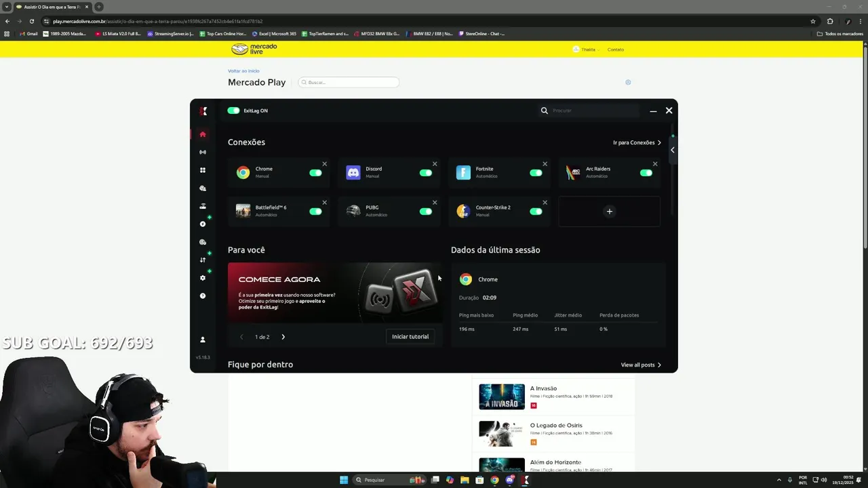Remove the Discord connection card with its X
The width and height of the screenshot is (868, 488).
435,164
